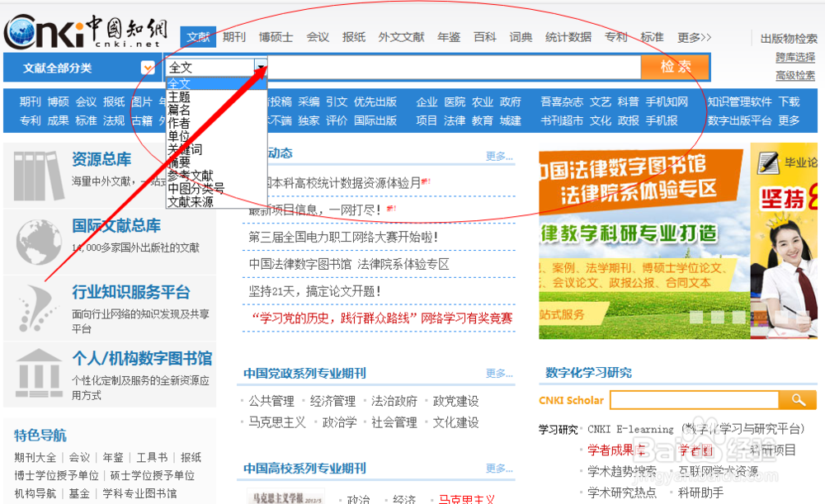The height and width of the screenshot is (504, 825).
Task: Click 公共管理 journal category
Action: [271, 401]
